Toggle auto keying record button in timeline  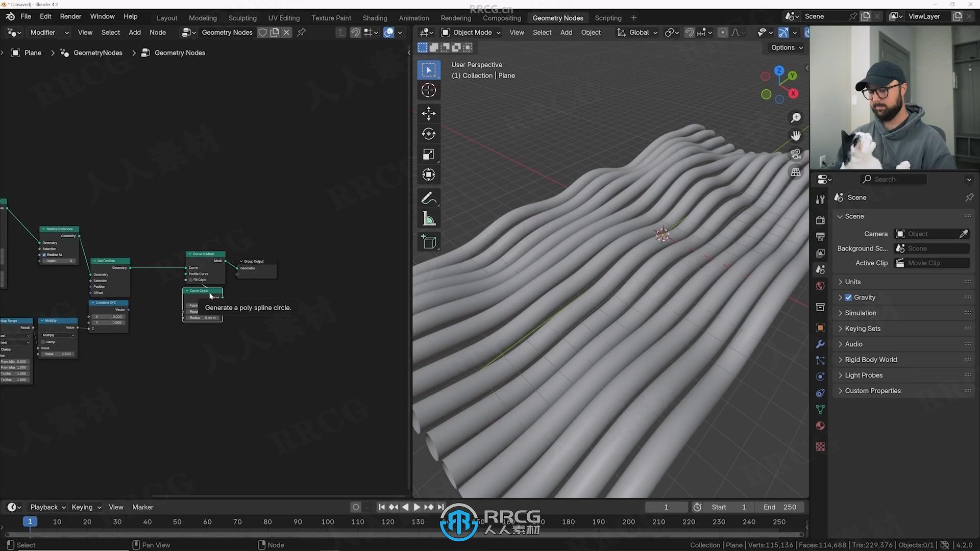[x=356, y=507]
